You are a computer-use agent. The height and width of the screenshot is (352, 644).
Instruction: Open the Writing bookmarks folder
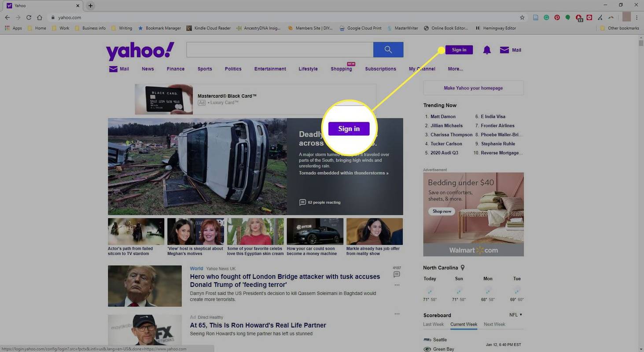122,28
